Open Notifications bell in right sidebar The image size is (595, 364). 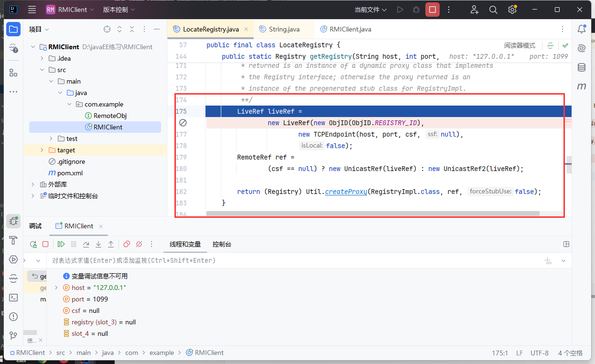(582, 29)
